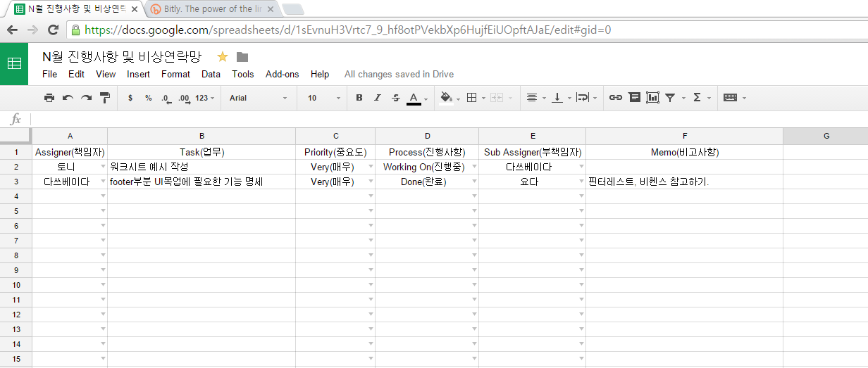Open the dropdown arrow in cell D2
Viewport: 868px width, 368px height.
474,167
